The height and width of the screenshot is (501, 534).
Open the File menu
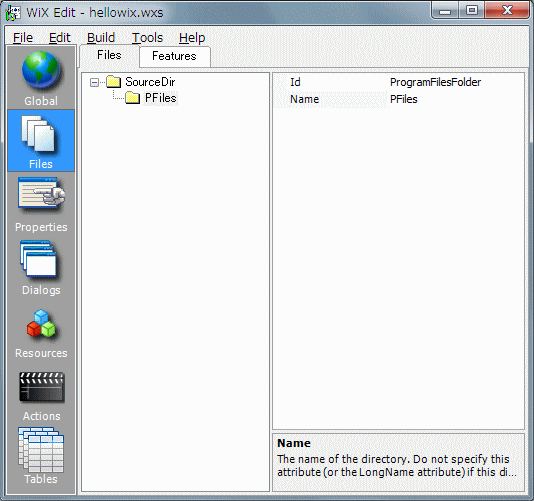coord(23,37)
